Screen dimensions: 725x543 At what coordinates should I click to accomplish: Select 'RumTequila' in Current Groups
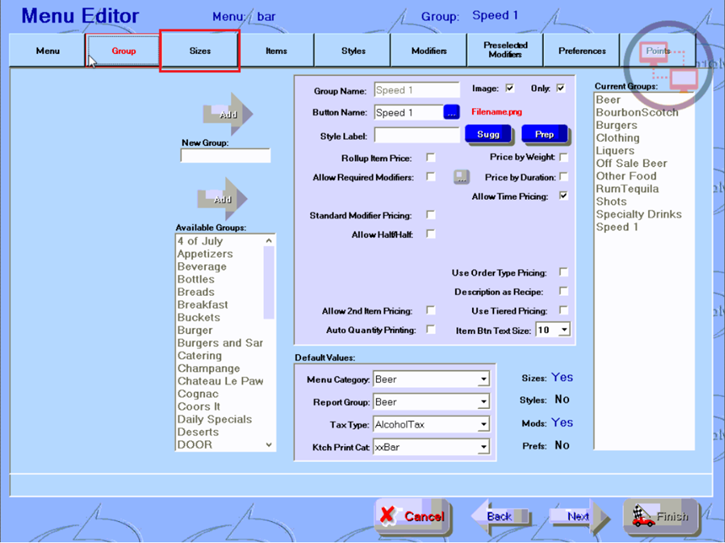click(644, 189)
